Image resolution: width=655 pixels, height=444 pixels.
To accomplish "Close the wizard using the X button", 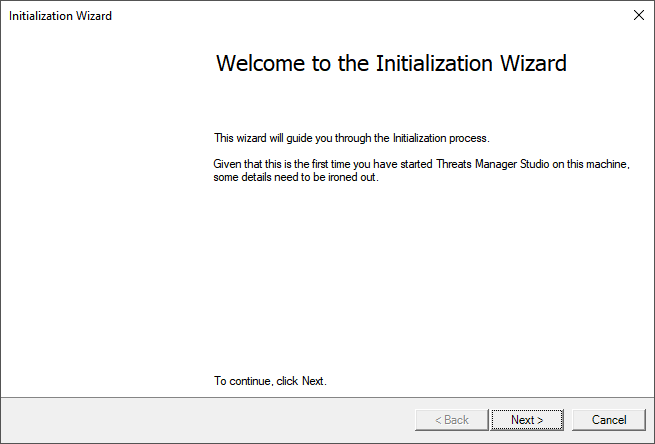I will [638, 15].
